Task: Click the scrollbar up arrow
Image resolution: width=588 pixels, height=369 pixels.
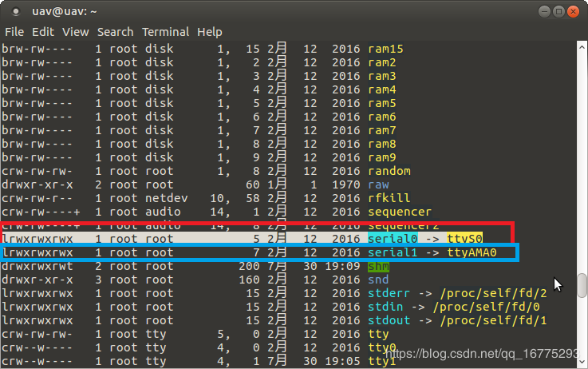Action: point(582,47)
